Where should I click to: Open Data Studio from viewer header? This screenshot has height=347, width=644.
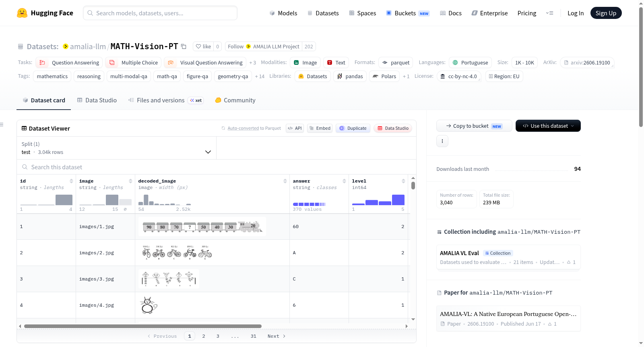pyautogui.click(x=393, y=128)
